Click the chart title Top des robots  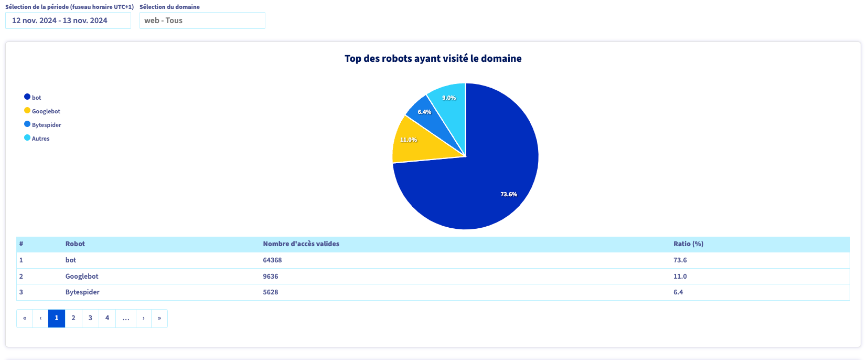[433, 59]
